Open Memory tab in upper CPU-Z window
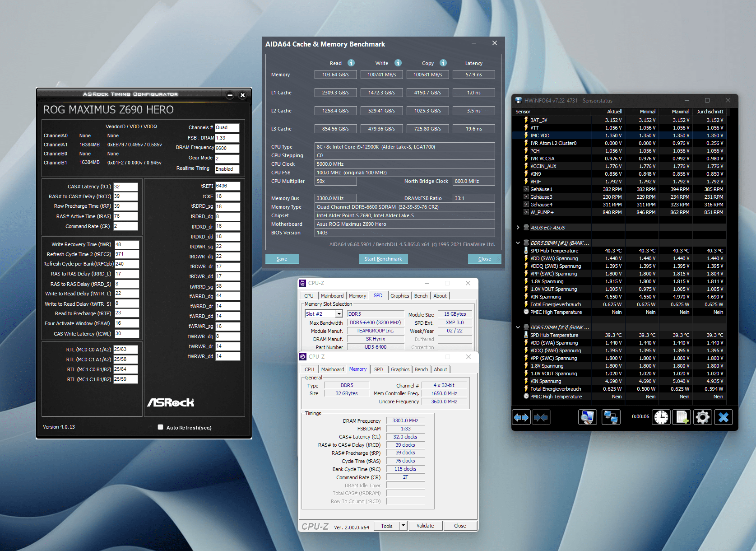The width and height of the screenshot is (756, 551). click(357, 296)
